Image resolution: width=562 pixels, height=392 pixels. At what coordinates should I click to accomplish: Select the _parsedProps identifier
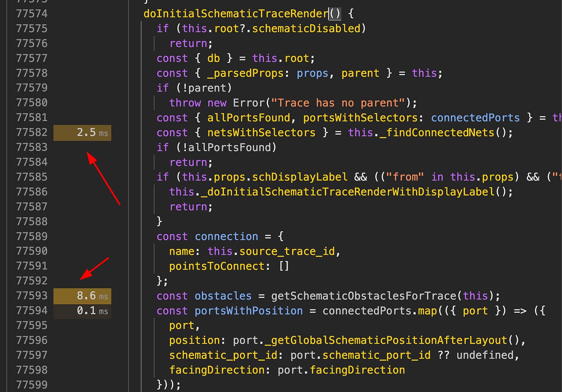tap(245, 73)
